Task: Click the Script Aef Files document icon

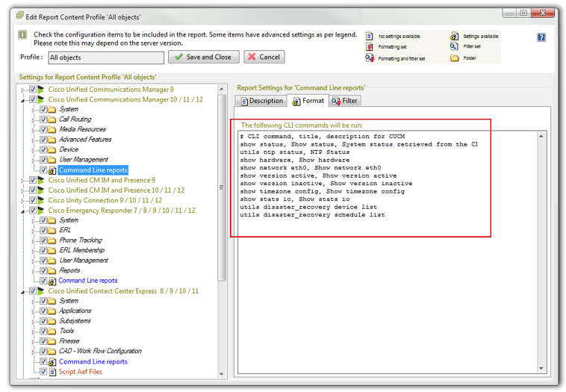Action: tap(53, 372)
